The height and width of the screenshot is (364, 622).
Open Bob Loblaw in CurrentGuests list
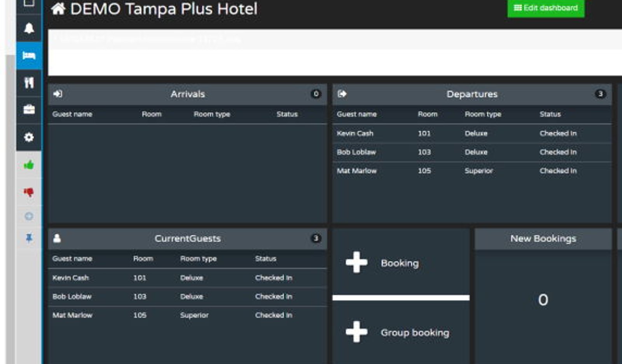72,296
